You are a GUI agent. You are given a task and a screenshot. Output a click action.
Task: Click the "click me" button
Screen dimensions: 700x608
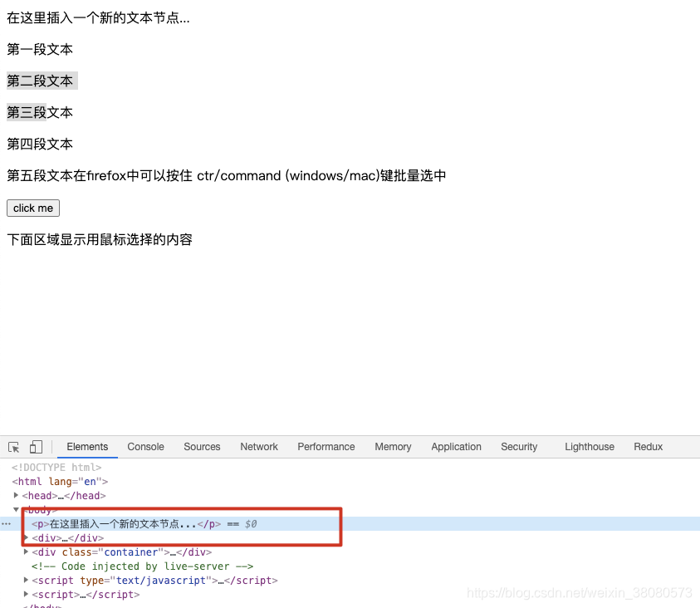pyautogui.click(x=33, y=208)
